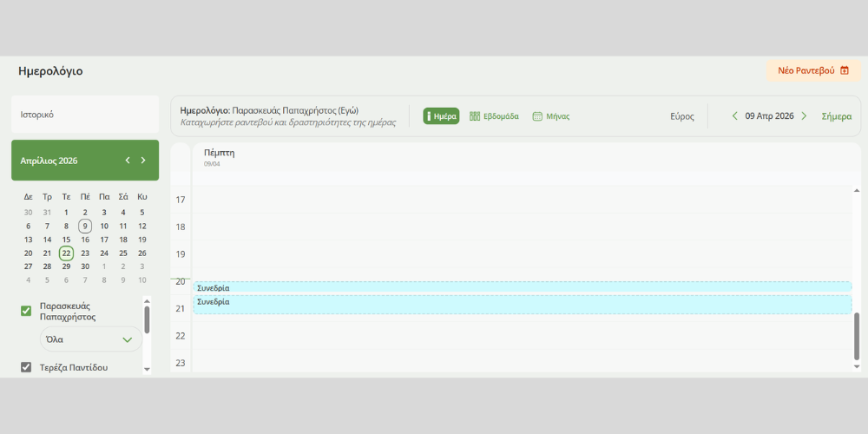Go to next month in mini calendar
The image size is (868, 434).
143,161
